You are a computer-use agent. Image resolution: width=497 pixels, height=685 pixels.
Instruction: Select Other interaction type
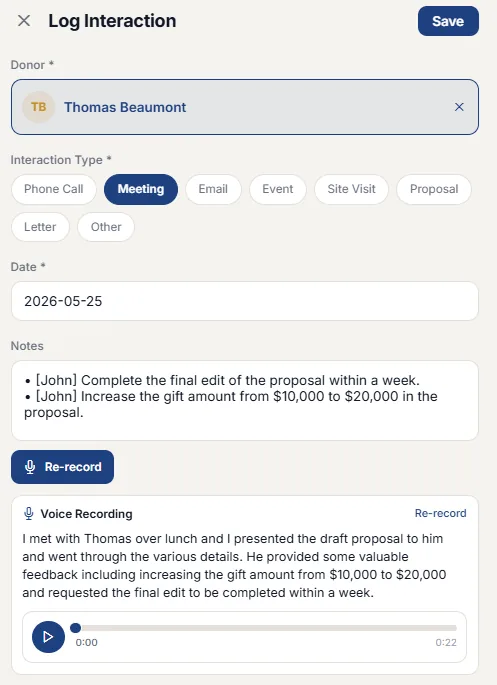[106, 227]
